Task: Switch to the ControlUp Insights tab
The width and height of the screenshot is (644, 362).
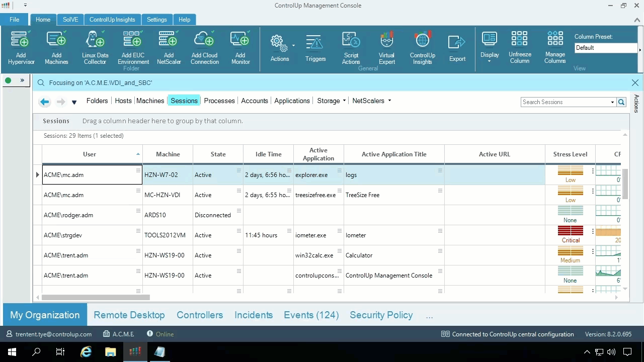Action: pyautogui.click(x=112, y=20)
